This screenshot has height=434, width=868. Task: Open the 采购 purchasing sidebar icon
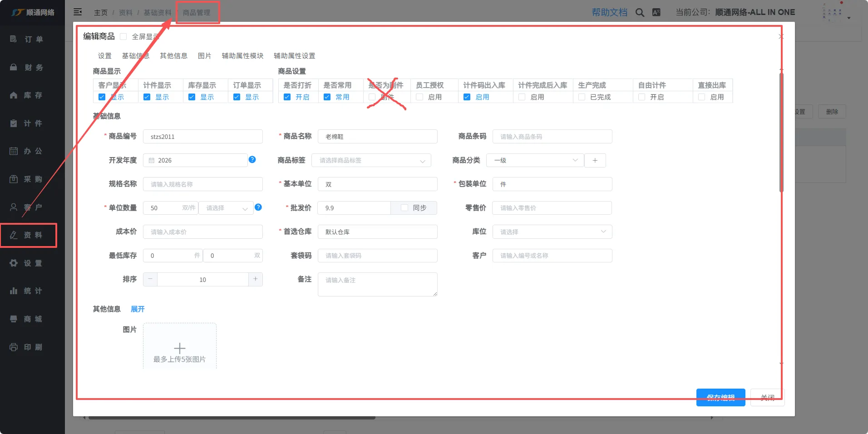point(14,179)
